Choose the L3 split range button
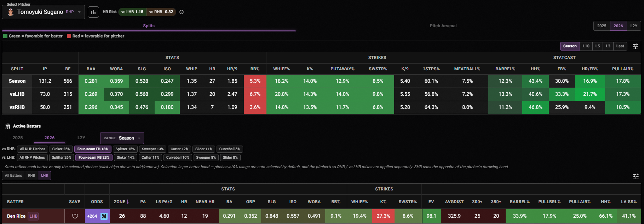 pyautogui.click(x=608, y=46)
